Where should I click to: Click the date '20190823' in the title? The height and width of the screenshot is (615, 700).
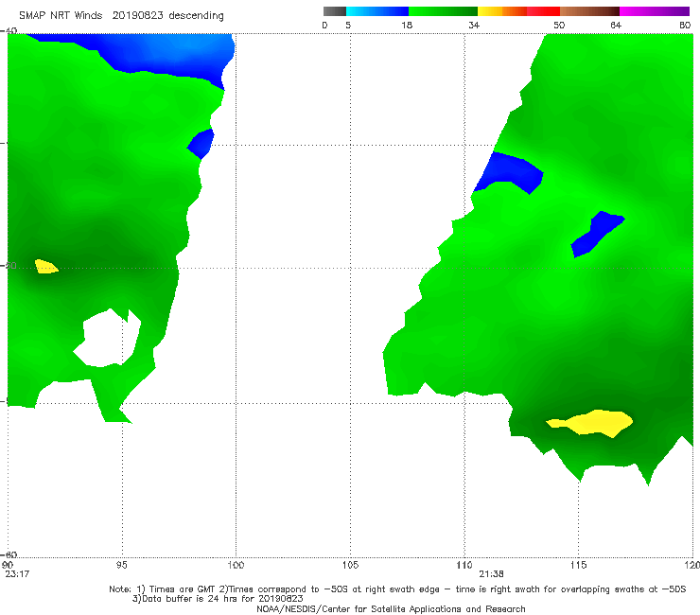click(x=137, y=15)
